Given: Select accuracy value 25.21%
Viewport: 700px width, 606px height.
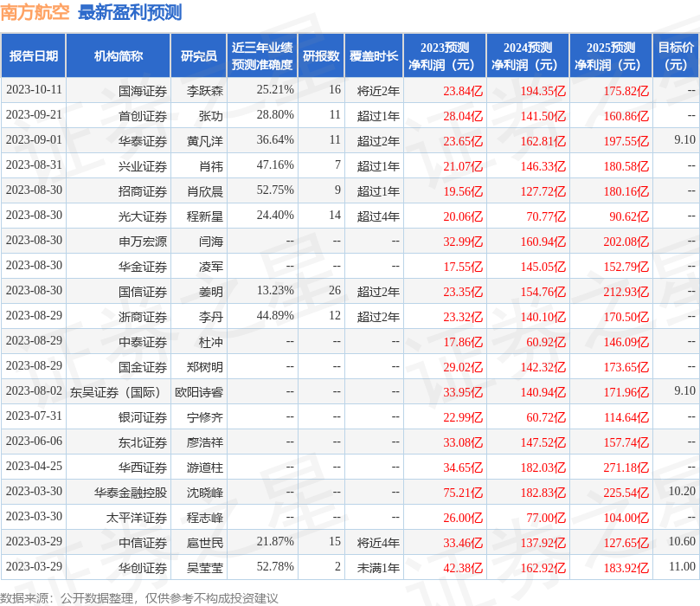Looking at the screenshot, I should (275, 90).
